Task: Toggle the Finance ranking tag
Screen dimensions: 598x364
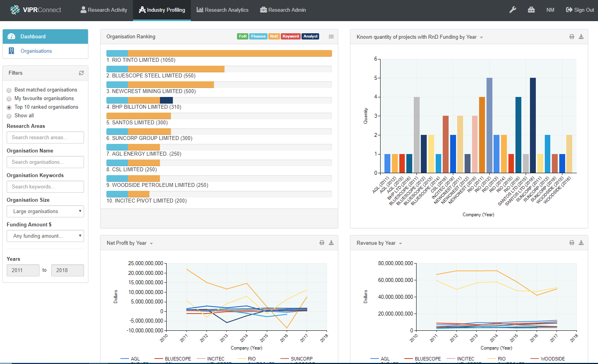Action: 258,36
